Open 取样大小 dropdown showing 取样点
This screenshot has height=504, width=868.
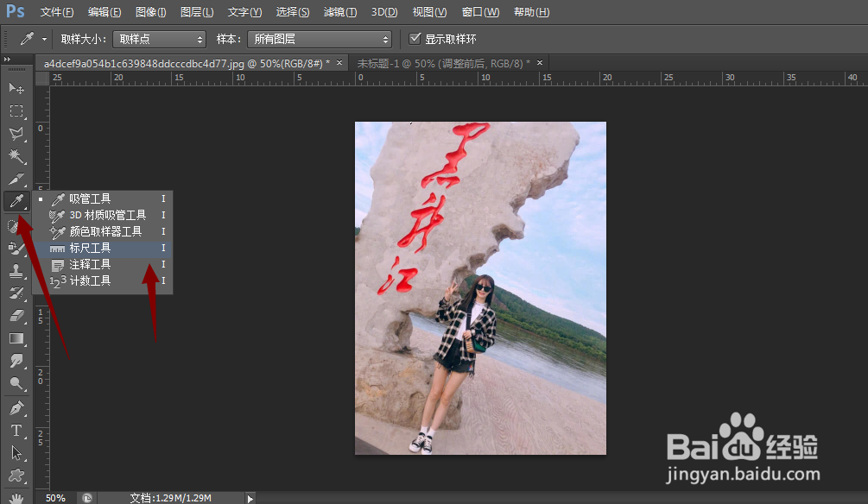point(159,40)
